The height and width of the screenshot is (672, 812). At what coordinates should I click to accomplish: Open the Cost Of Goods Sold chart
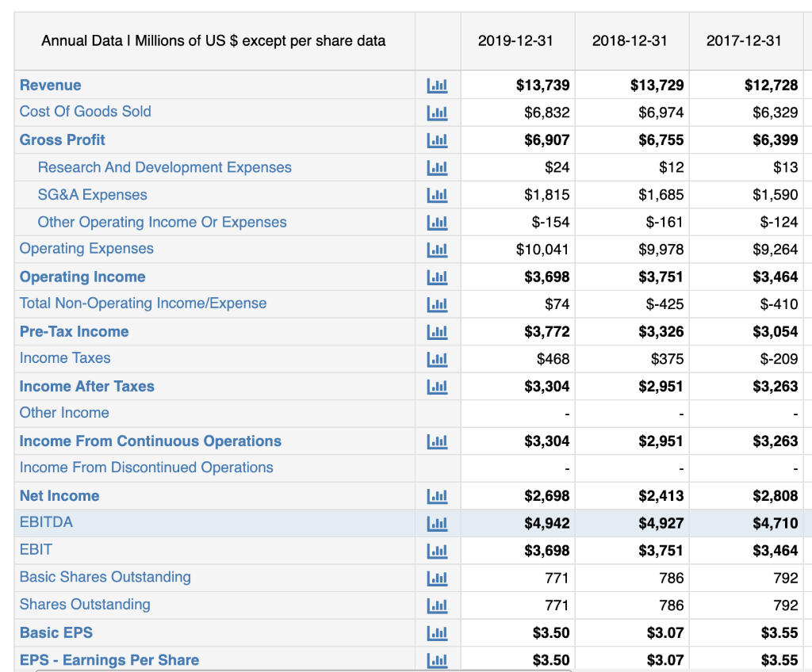click(x=438, y=112)
